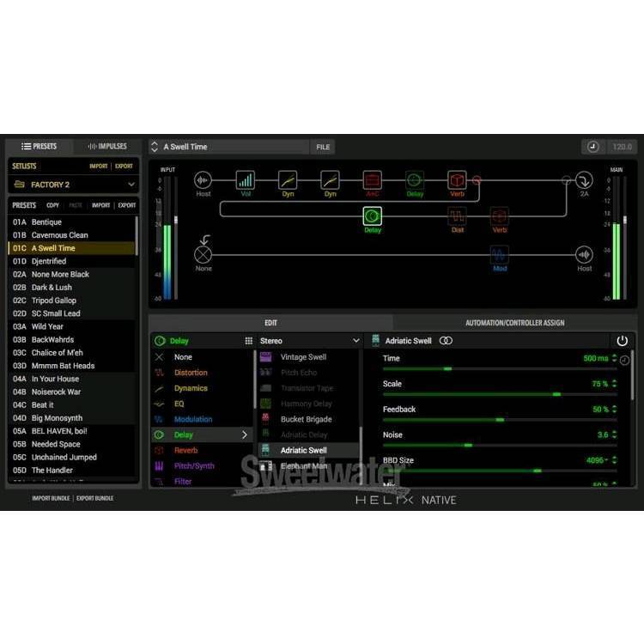Toggle stereo link icon beside Adriatic Swell

point(446,341)
